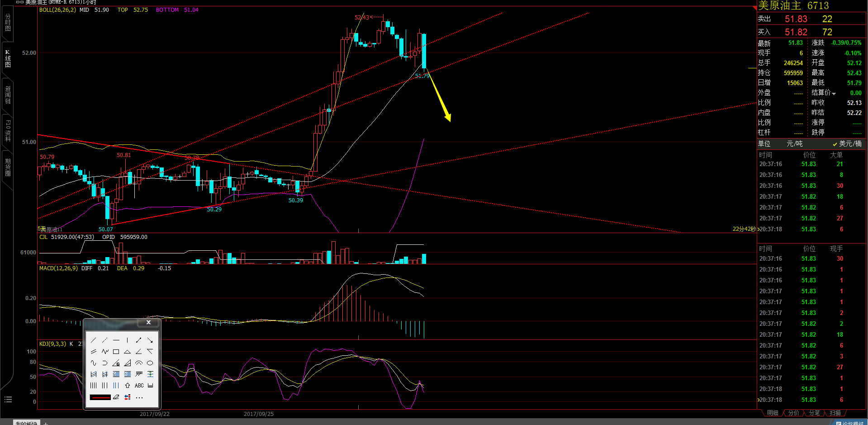Select the sine wave curve tool
The image size is (868, 425).
tap(94, 363)
